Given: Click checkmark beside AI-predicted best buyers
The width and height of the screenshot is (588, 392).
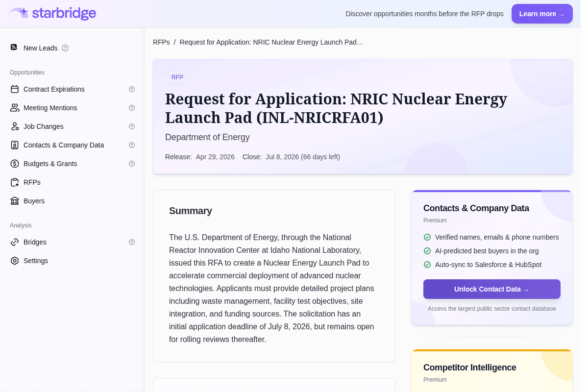Looking at the screenshot, I should 427,251.
